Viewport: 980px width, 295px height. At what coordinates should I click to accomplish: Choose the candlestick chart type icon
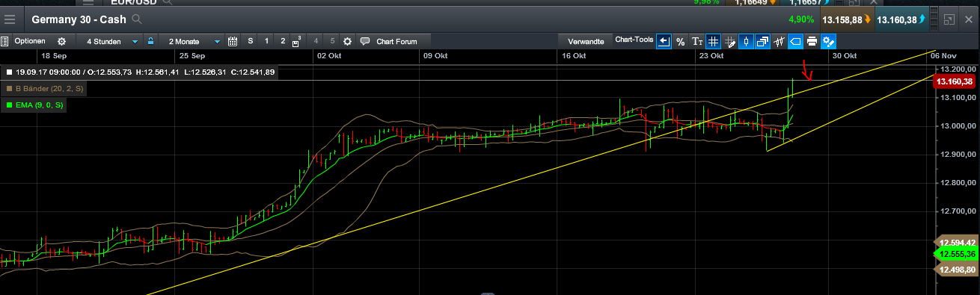tap(746, 41)
